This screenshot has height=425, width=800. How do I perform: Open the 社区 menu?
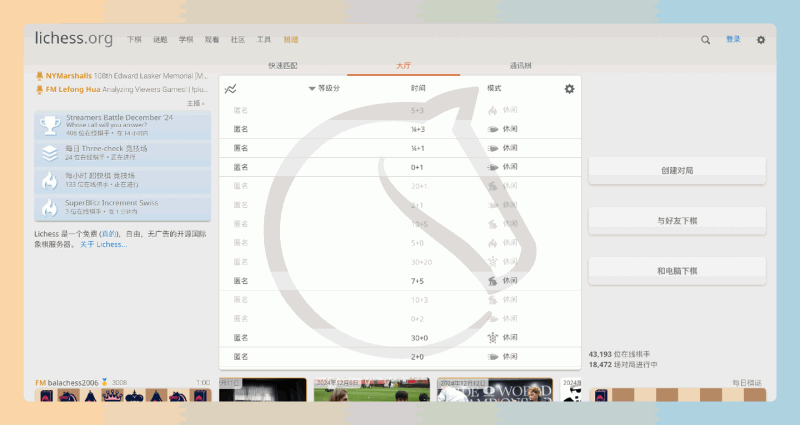tap(238, 39)
